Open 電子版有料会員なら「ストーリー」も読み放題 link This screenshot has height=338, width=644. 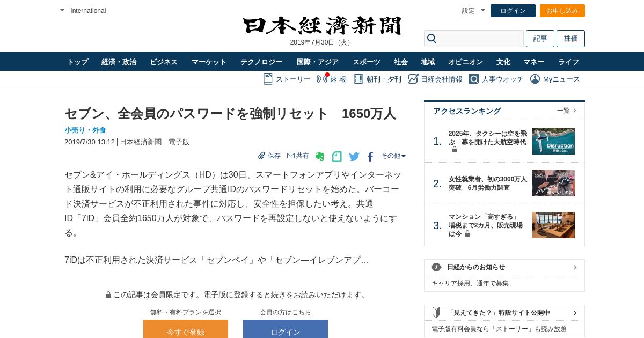(x=499, y=329)
